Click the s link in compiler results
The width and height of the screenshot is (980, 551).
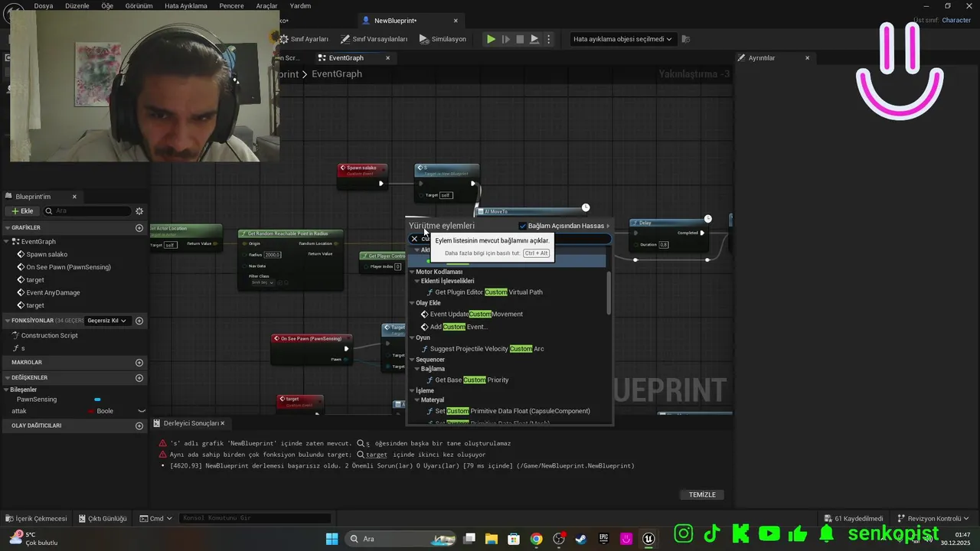pos(367,443)
